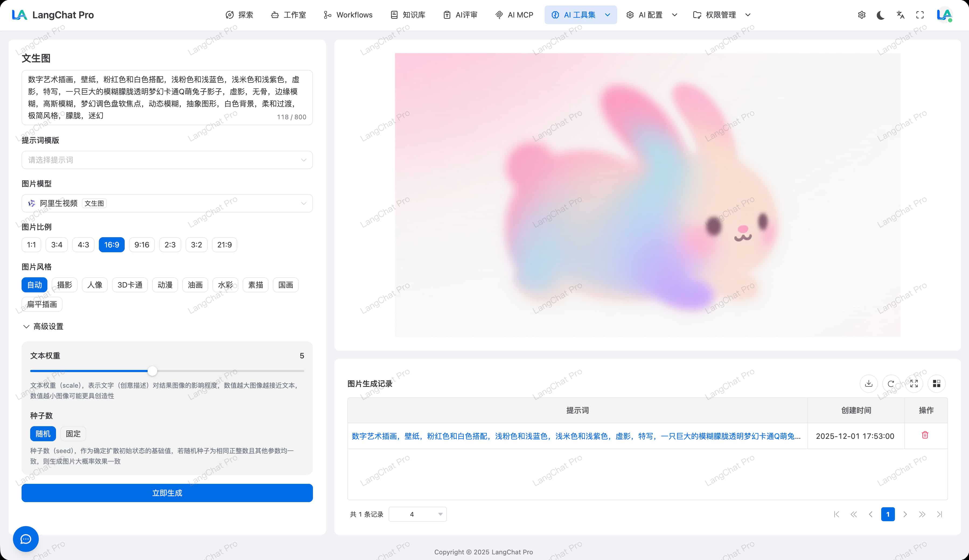Open the column grid settings icon

click(x=936, y=383)
